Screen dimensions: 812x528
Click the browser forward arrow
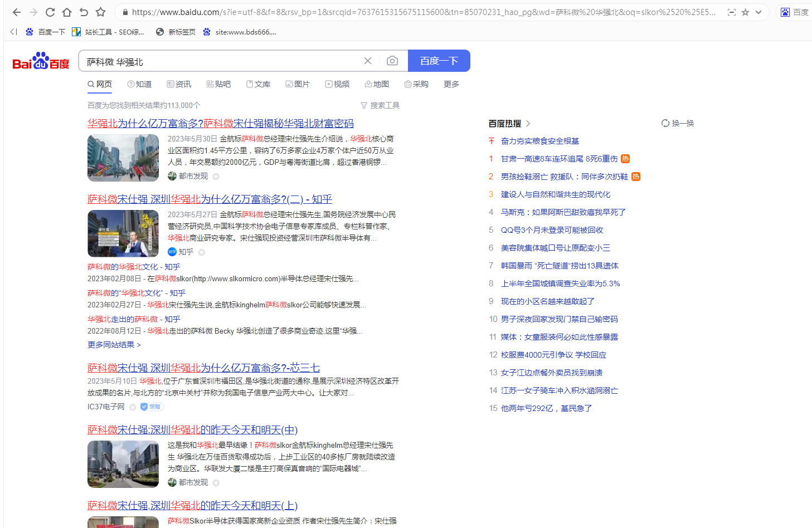coord(33,12)
